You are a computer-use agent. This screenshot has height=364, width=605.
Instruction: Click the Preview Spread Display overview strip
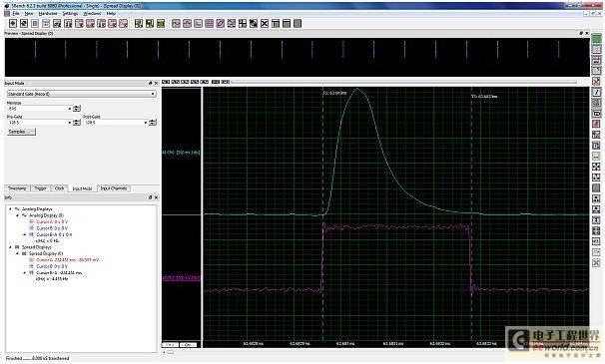click(298, 57)
